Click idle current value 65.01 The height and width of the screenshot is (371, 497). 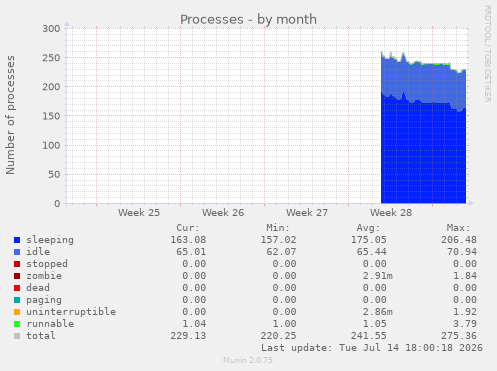(191, 252)
